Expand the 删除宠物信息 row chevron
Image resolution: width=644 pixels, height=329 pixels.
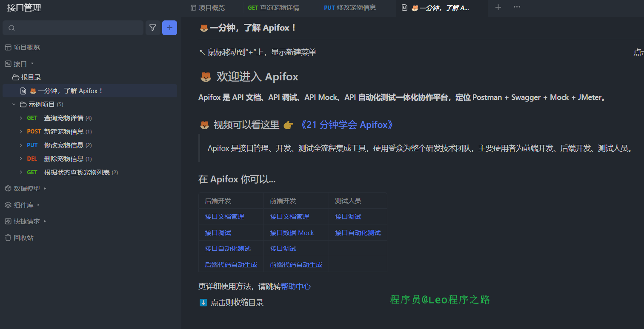21,159
